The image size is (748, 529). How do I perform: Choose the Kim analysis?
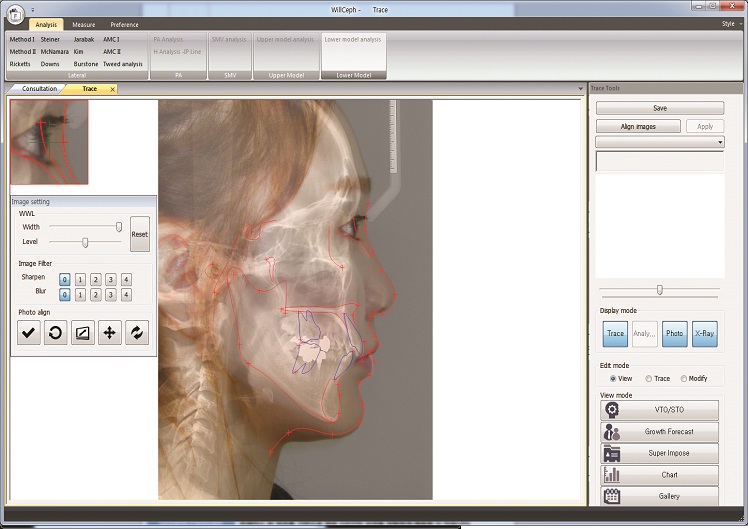point(78,52)
